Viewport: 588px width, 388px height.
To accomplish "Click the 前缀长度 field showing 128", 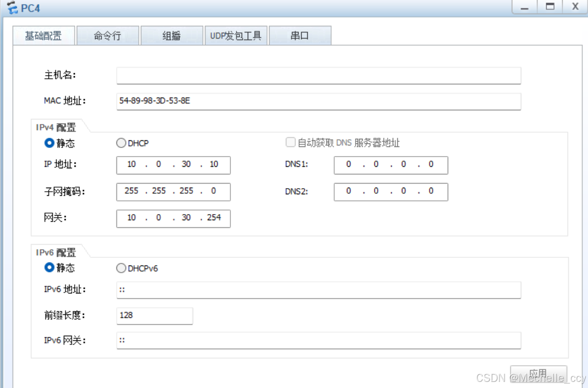I will (155, 316).
